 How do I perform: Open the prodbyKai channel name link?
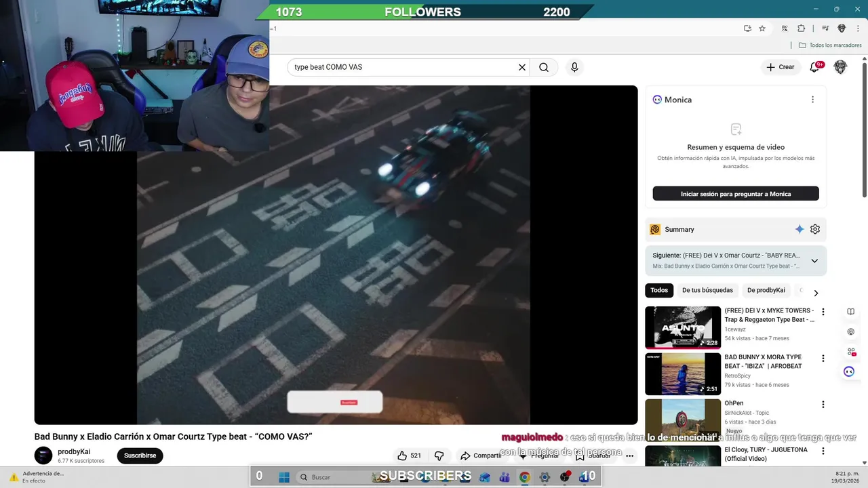[74, 451]
